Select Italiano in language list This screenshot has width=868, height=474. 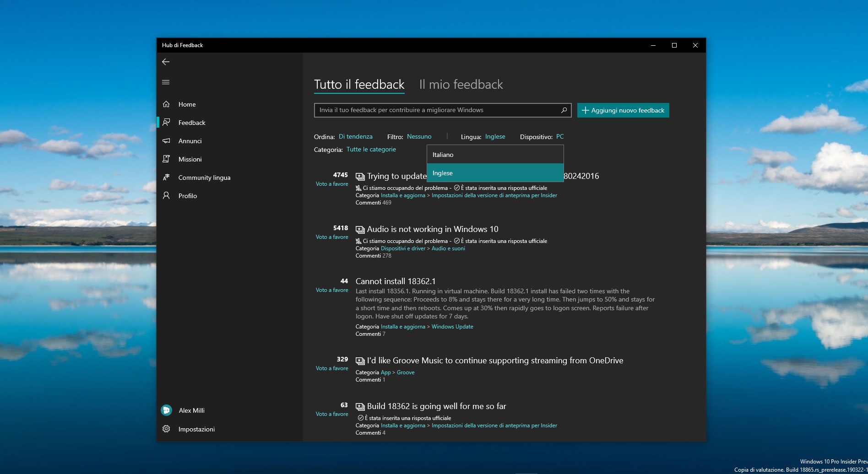495,155
